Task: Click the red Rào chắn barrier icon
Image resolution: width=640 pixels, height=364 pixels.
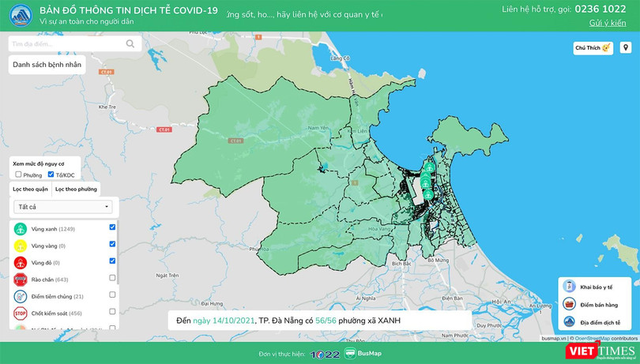Action: 21,279
